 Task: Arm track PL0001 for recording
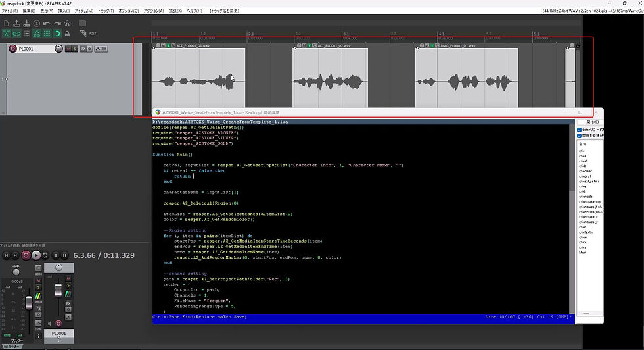(x=12, y=49)
